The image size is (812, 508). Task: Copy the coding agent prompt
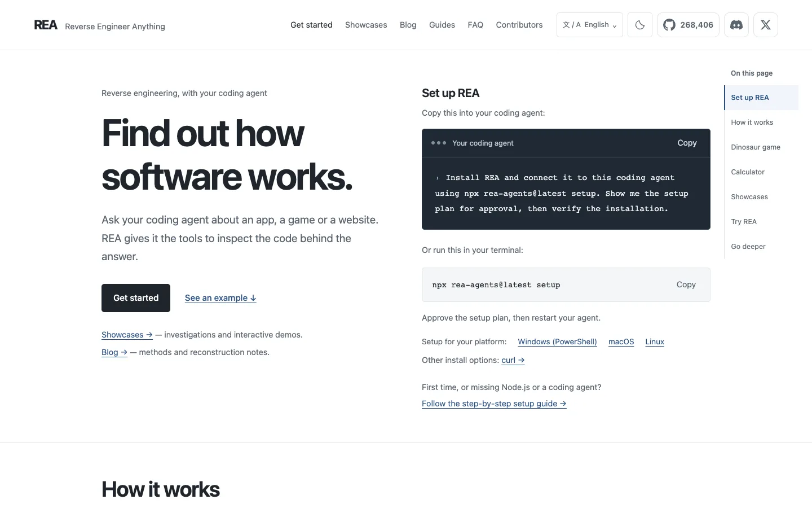[687, 143]
